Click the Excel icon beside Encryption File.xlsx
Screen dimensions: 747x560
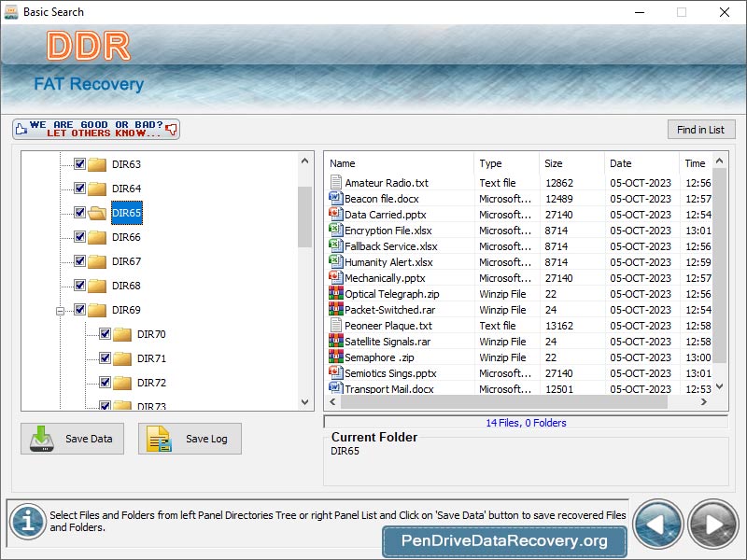tap(335, 230)
